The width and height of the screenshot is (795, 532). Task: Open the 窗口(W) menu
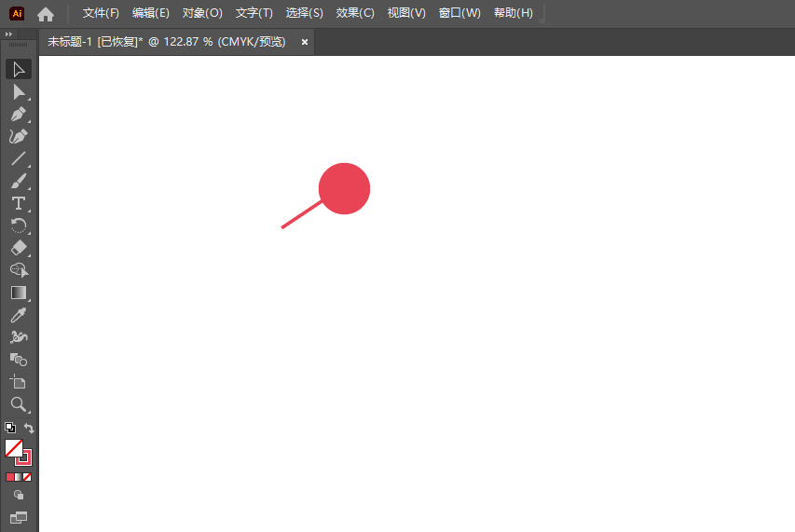(x=459, y=13)
